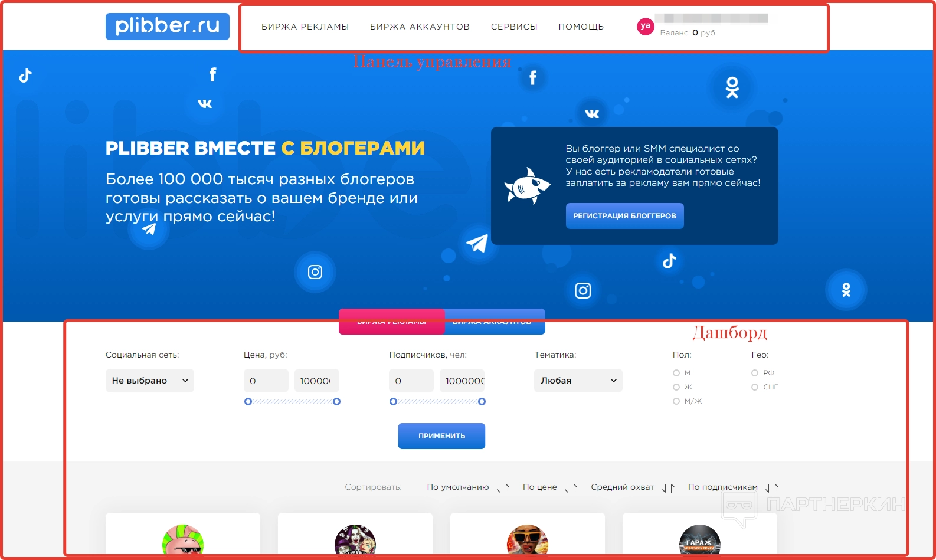Click the minimum handle of the price slider
936x560 pixels.
pyautogui.click(x=248, y=402)
